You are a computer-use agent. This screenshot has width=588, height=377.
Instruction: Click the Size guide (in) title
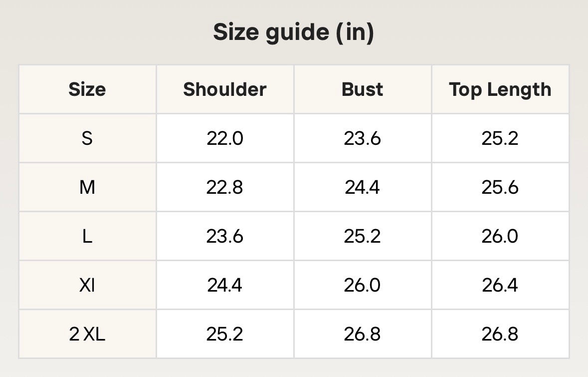pos(294,32)
